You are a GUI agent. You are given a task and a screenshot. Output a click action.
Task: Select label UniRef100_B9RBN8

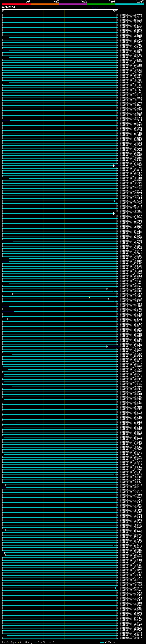(131, 180)
